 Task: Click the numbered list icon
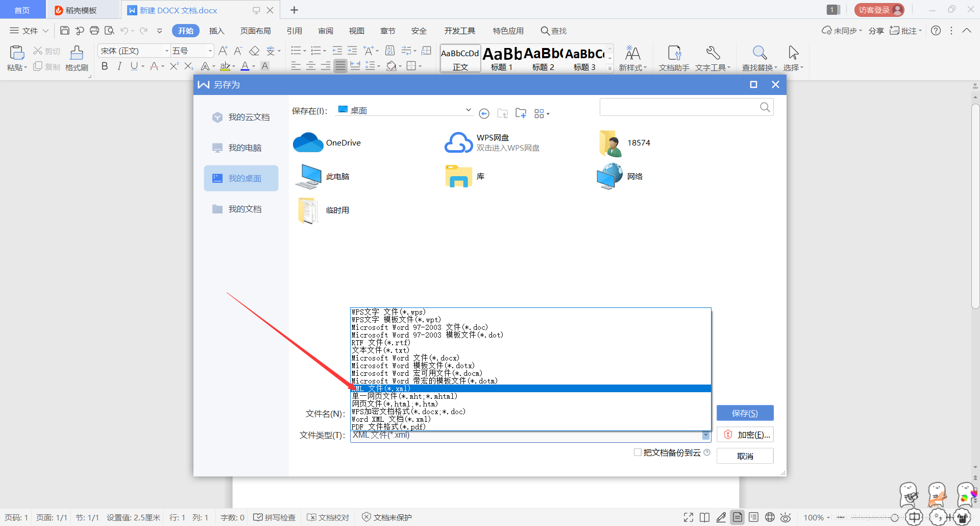[x=316, y=51]
